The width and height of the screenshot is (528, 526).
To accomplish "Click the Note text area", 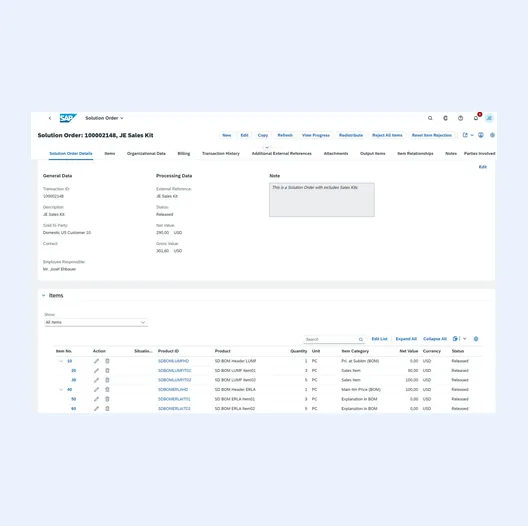I will point(322,200).
